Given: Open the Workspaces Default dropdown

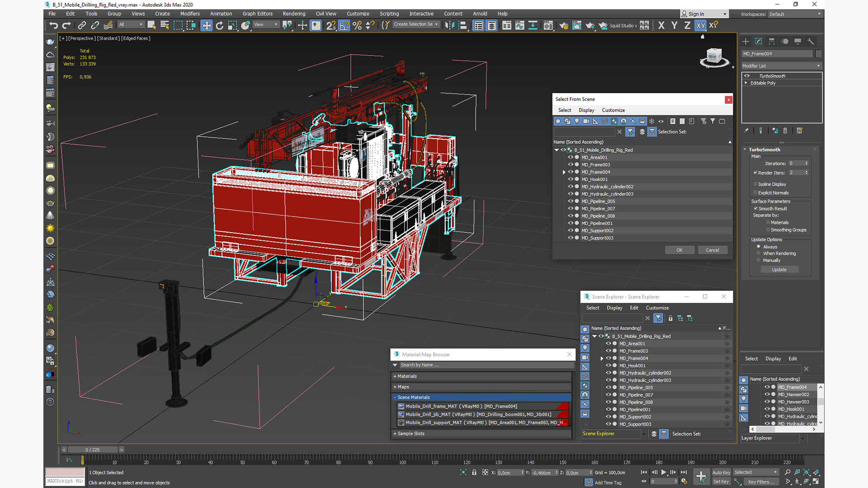Looking at the screenshot, I should click(795, 14).
